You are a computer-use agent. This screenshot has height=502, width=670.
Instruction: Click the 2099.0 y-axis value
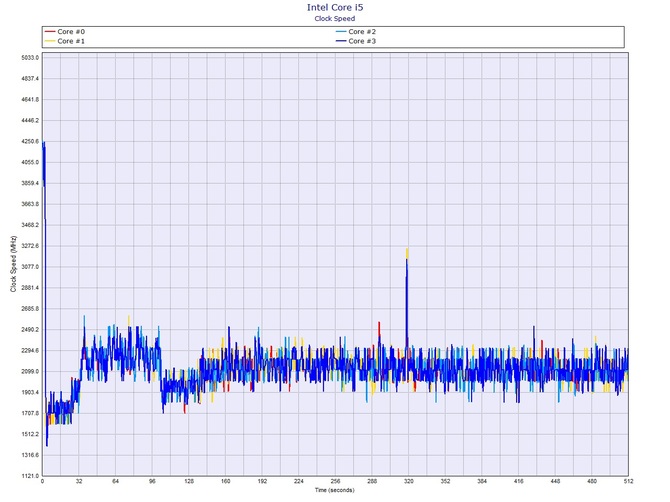pyautogui.click(x=30, y=372)
